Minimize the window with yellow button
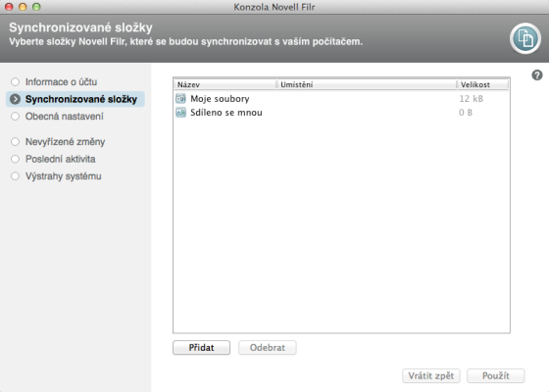The height and width of the screenshot is (392, 549). [23, 7]
